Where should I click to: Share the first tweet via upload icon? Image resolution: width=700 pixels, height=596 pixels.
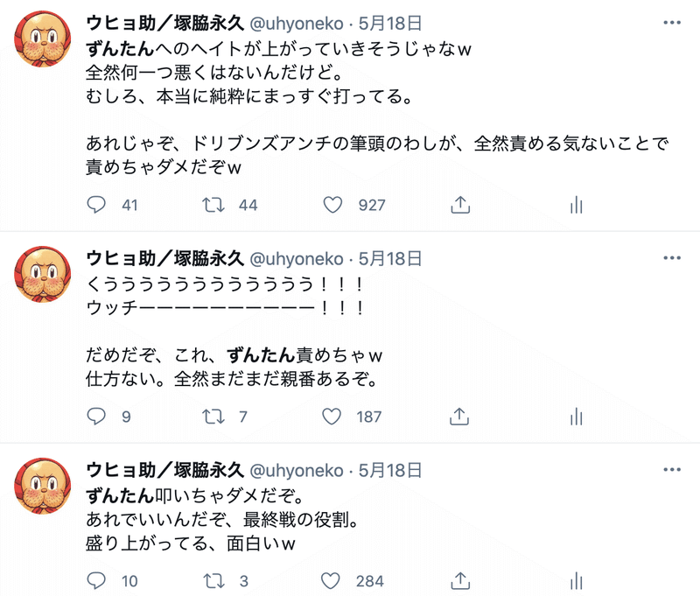point(460,205)
